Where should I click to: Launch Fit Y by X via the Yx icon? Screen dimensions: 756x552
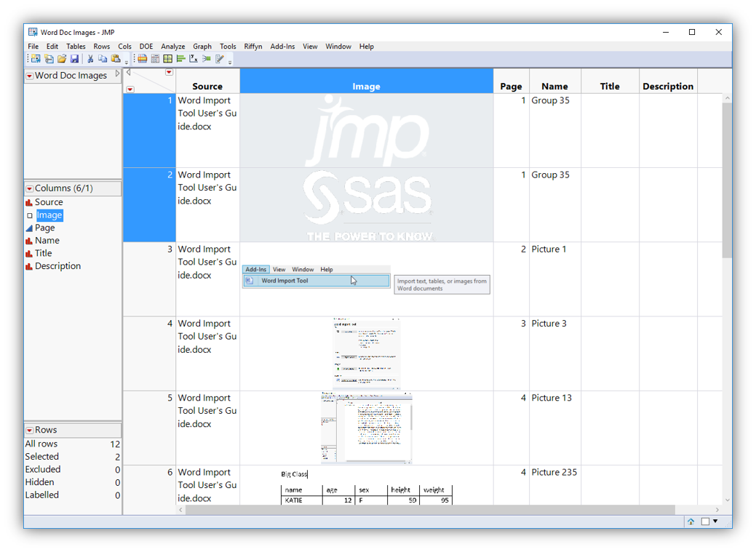pyautogui.click(x=194, y=59)
